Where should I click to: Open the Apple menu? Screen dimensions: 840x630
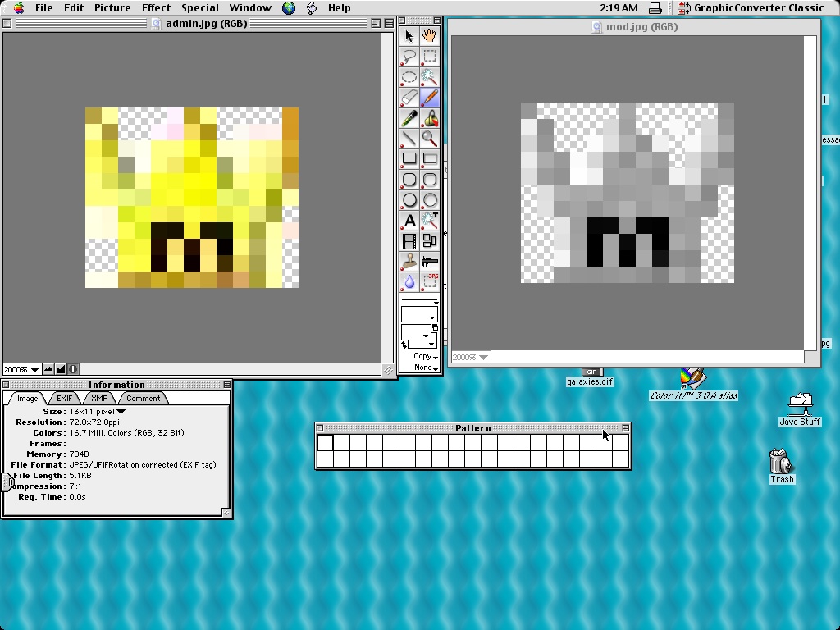coord(19,8)
